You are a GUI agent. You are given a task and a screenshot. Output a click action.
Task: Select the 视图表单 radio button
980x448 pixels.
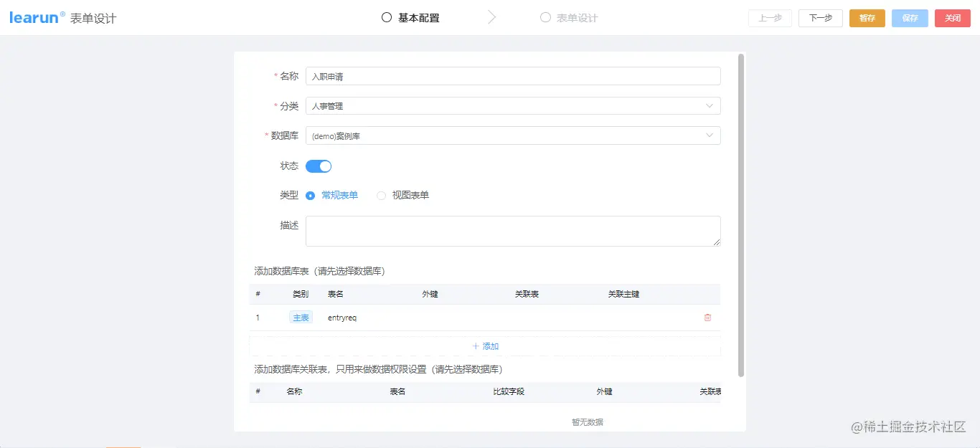tap(381, 196)
